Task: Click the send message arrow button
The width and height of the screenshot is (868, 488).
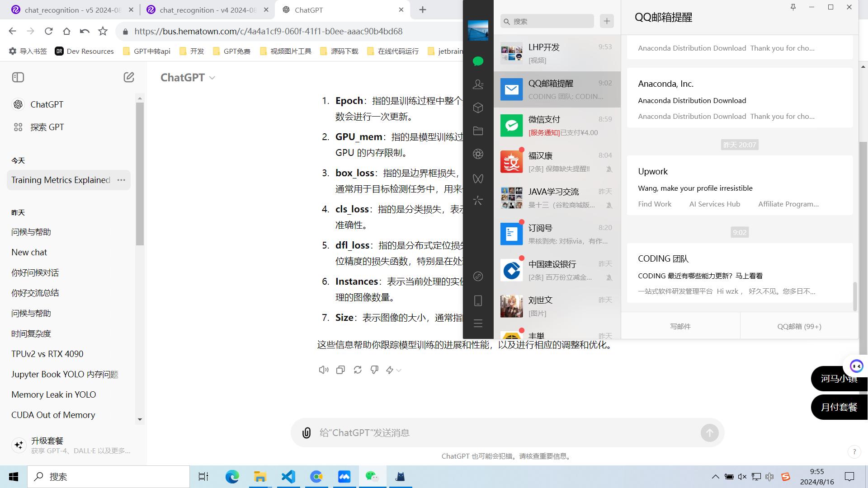Action: point(710,433)
